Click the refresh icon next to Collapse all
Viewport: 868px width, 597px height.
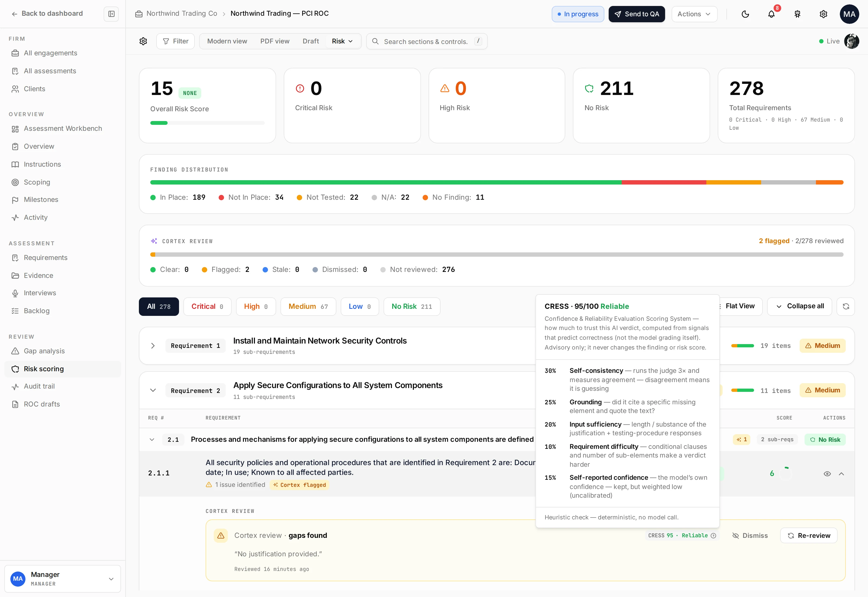pos(845,306)
